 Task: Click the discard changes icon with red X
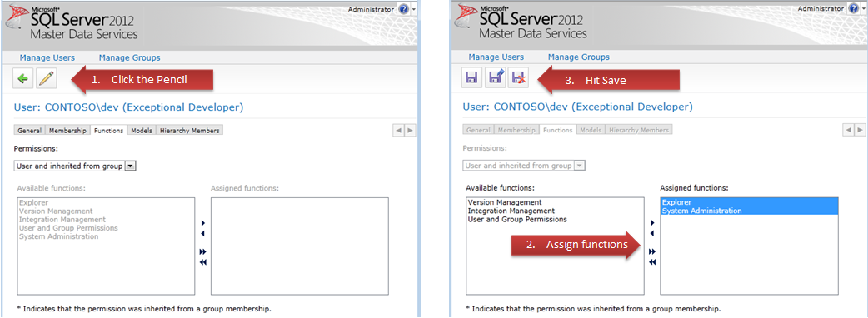(x=519, y=79)
